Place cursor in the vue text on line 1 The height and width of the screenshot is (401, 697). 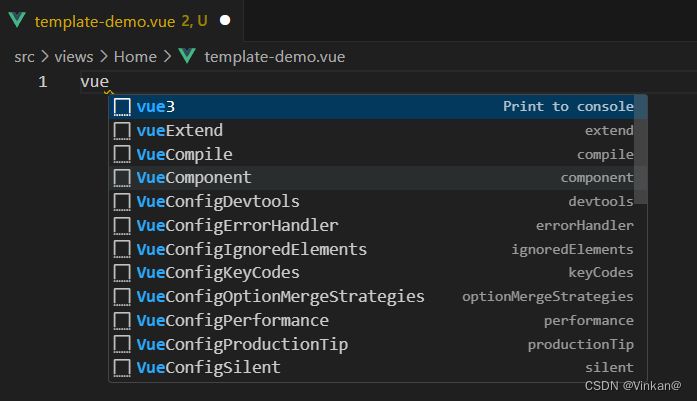pos(94,82)
